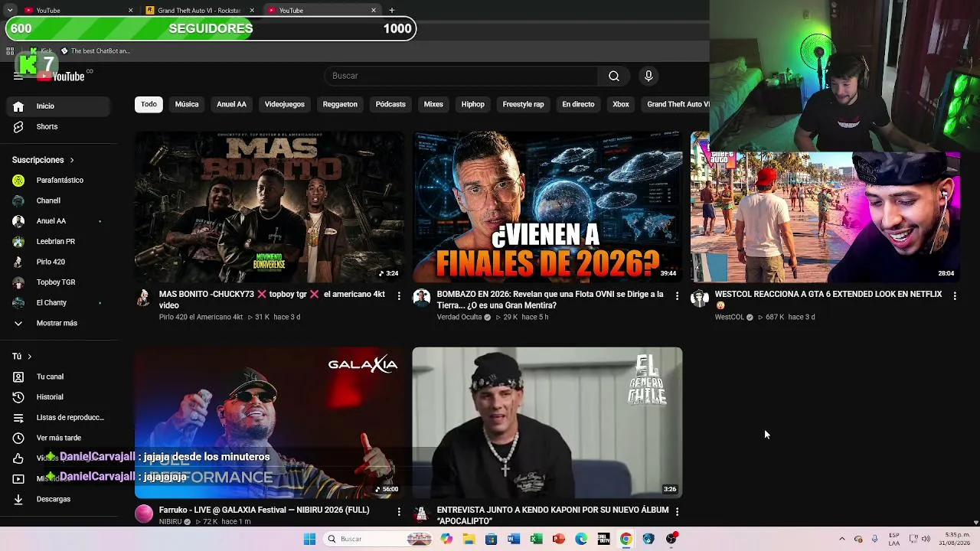Image resolution: width=980 pixels, height=551 pixels.
Task: Start voice search with the microphone icon
Action: pos(648,76)
